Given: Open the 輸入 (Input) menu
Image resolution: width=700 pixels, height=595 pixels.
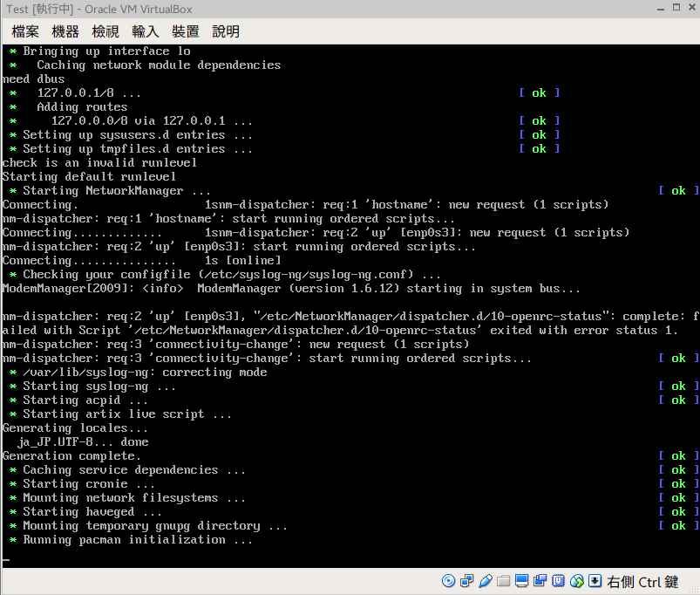Looking at the screenshot, I should click(x=146, y=31).
